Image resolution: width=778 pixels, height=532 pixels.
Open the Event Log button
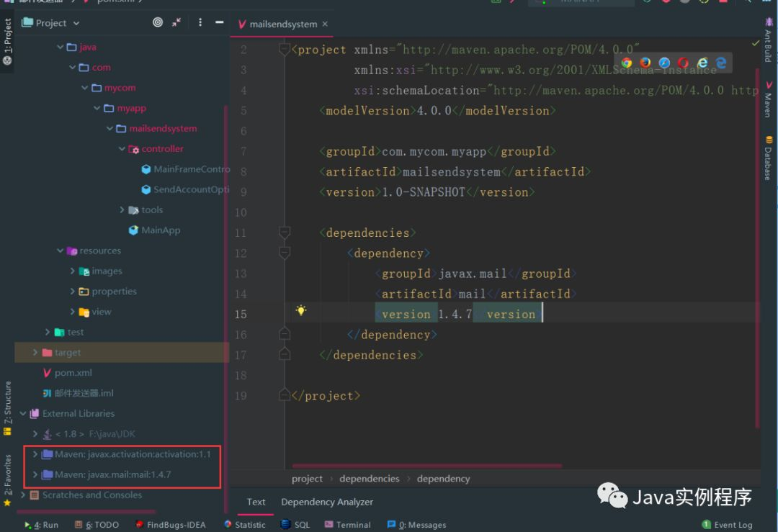point(727,525)
